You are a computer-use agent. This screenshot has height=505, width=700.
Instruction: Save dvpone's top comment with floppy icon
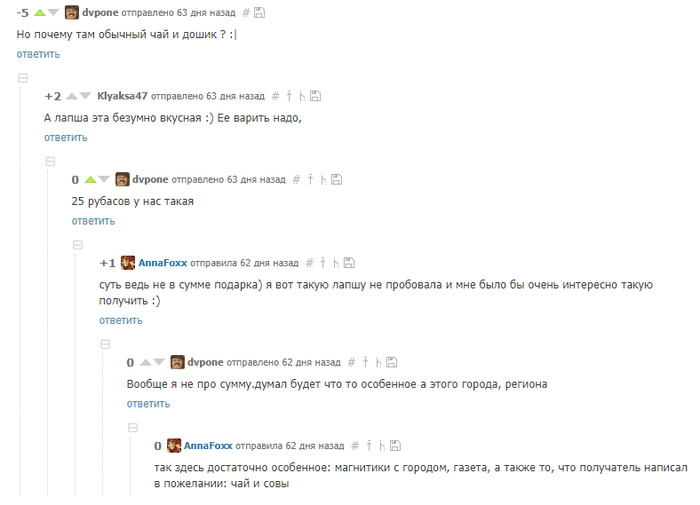click(x=259, y=13)
